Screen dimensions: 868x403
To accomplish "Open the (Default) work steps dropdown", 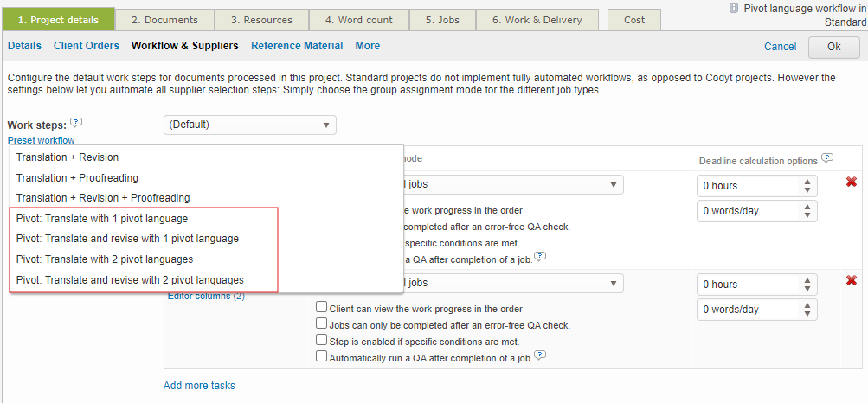I will (249, 125).
